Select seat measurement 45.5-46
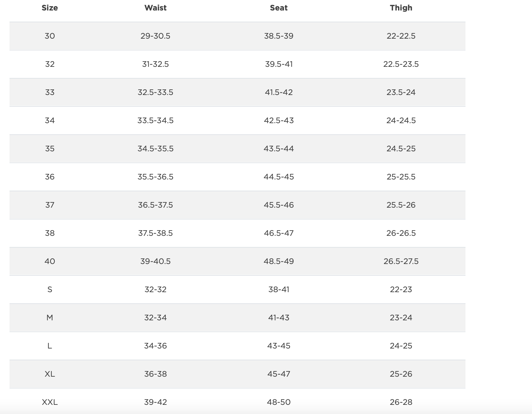532x414 pixels. (x=278, y=205)
